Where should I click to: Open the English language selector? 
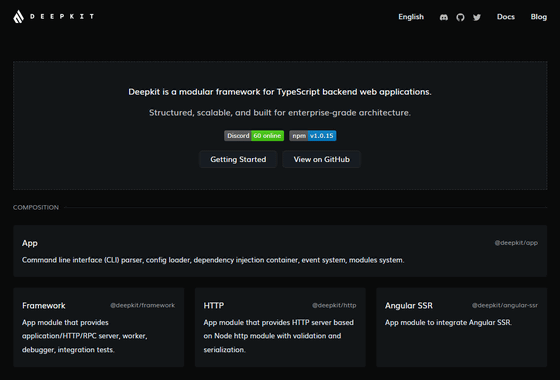[411, 17]
